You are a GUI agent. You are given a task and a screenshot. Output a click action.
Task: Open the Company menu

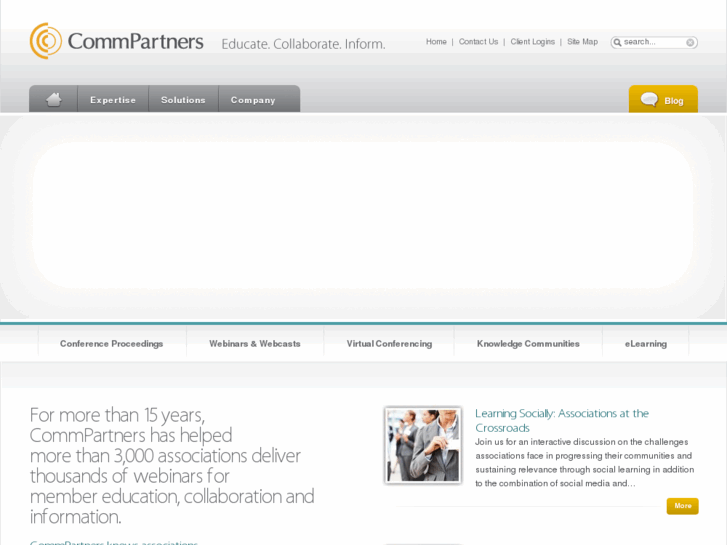253,99
